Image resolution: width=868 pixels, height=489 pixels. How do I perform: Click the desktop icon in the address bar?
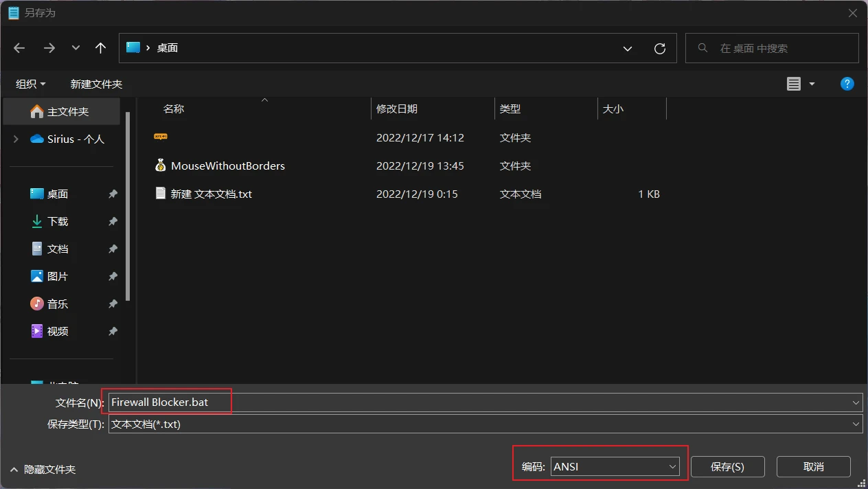pyautogui.click(x=133, y=48)
